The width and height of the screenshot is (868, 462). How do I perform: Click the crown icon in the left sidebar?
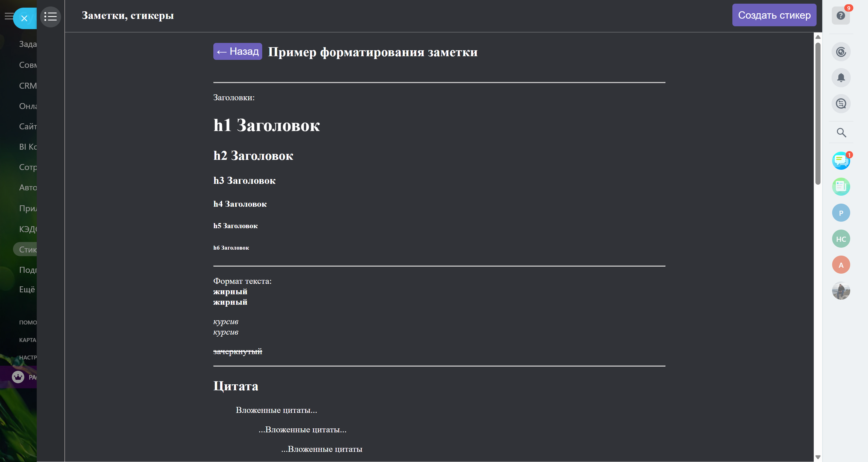coord(18,377)
